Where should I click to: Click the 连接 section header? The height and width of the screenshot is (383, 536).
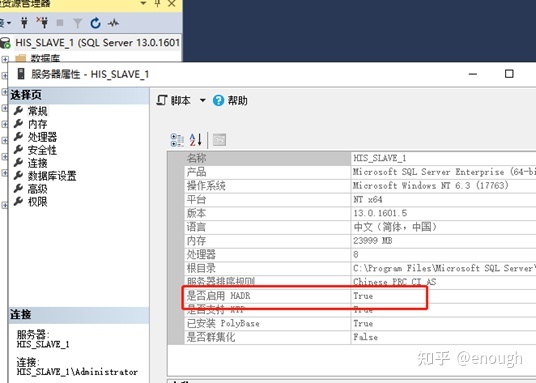coord(79,314)
